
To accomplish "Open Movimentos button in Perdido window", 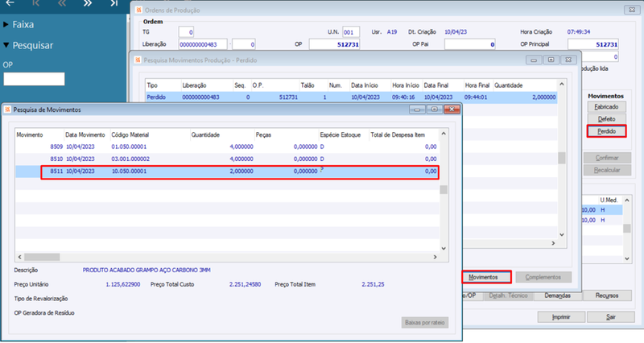I will tap(487, 277).
